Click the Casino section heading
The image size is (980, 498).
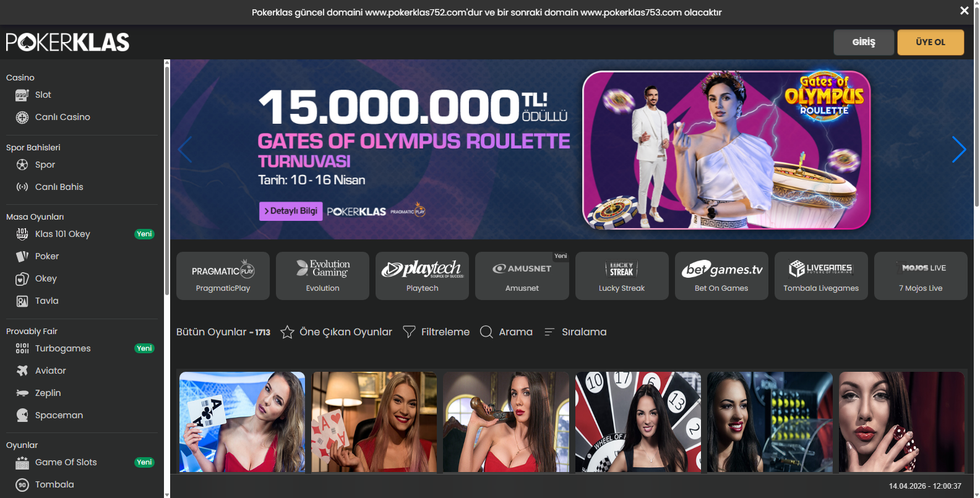coord(20,77)
